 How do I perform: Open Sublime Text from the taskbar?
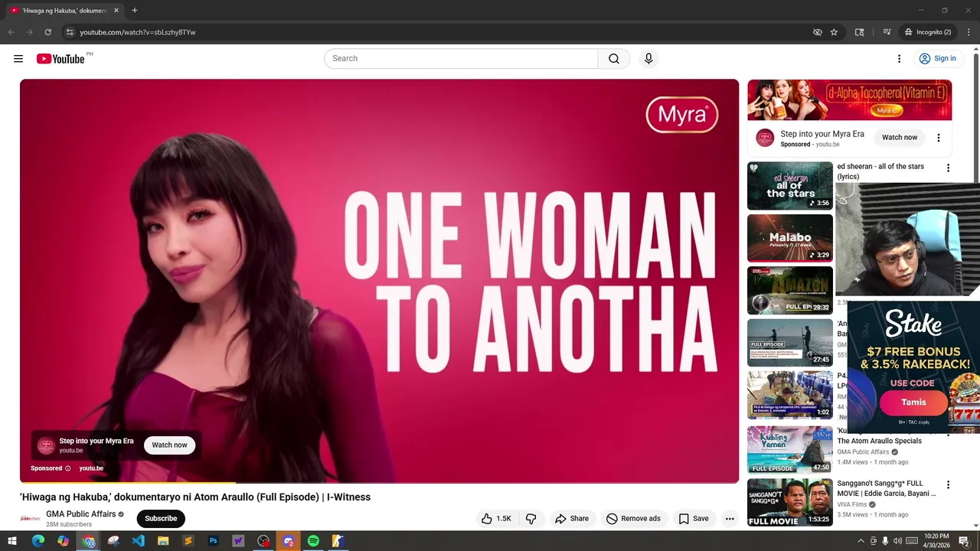point(188,541)
